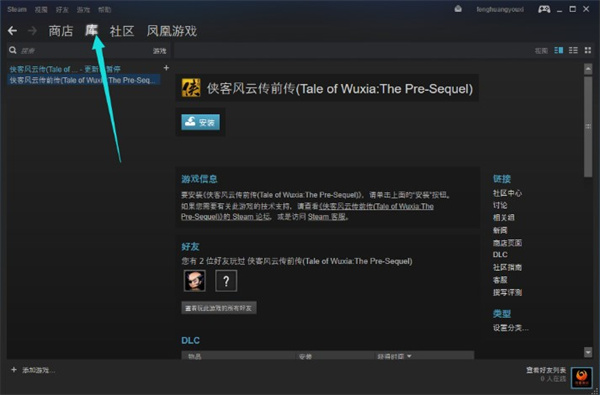
Task: Open the unknown friend question-mark avatar
Action: point(226,281)
